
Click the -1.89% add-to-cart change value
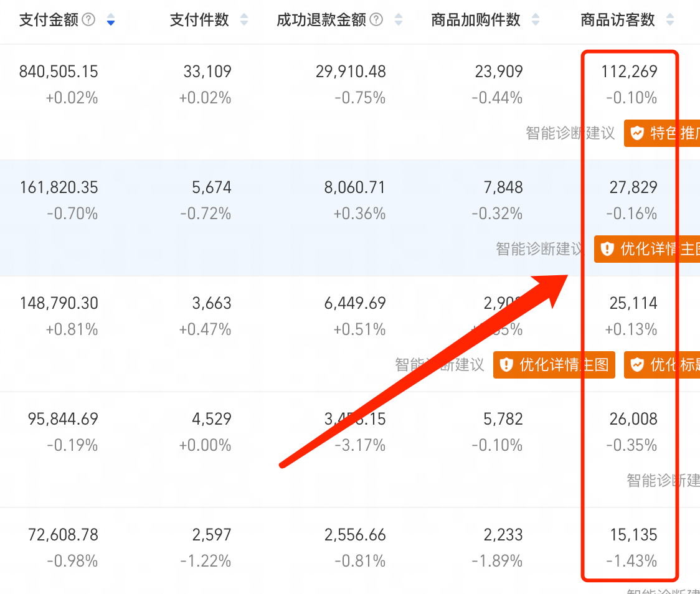pyautogui.click(x=497, y=561)
